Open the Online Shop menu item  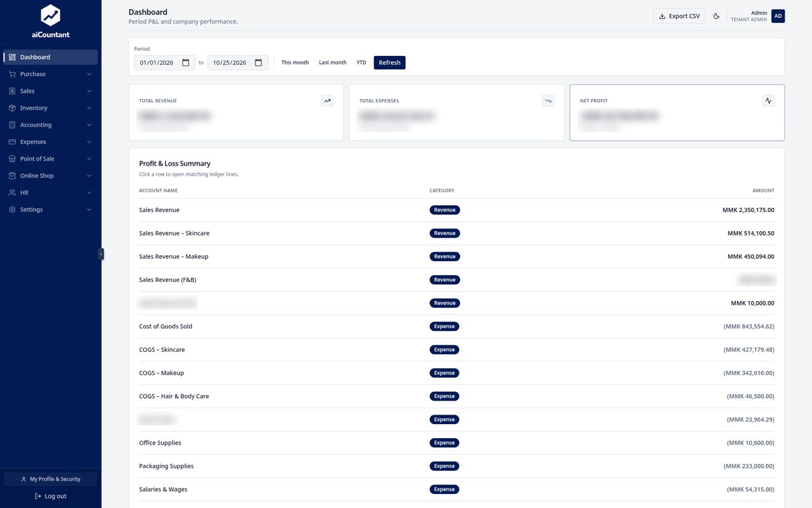(x=51, y=176)
